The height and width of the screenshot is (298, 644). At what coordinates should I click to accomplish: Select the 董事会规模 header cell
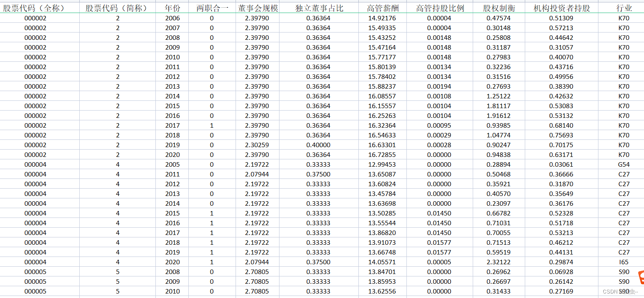(x=258, y=8)
